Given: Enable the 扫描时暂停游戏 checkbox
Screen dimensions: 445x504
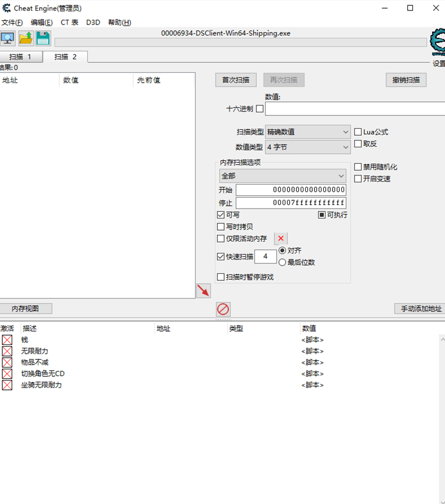Looking at the screenshot, I should point(221,277).
